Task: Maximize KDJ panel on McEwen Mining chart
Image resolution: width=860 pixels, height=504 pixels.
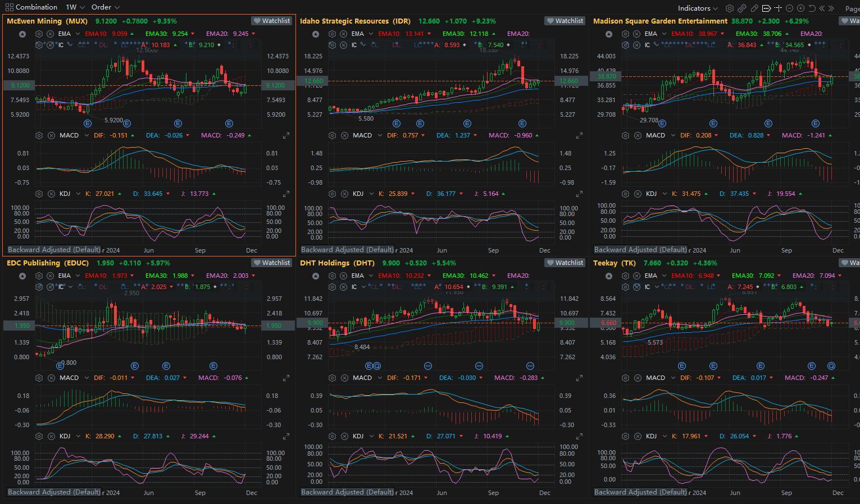Action: (x=286, y=194)
